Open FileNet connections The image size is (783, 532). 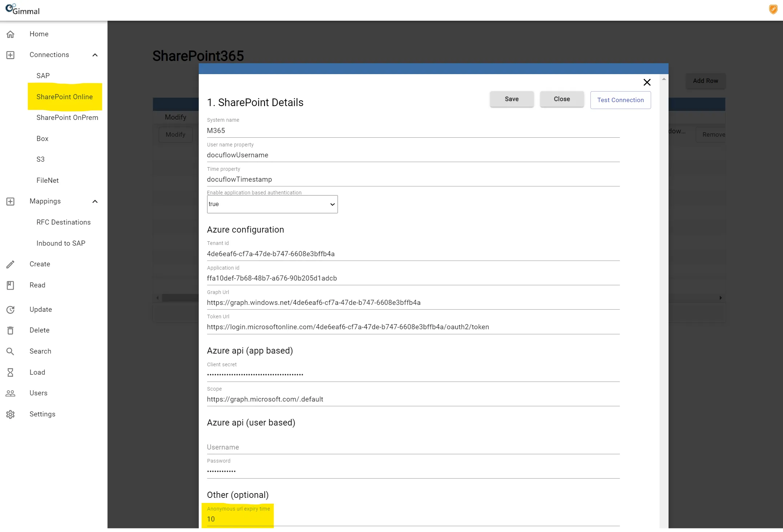(x=48, y=181)
